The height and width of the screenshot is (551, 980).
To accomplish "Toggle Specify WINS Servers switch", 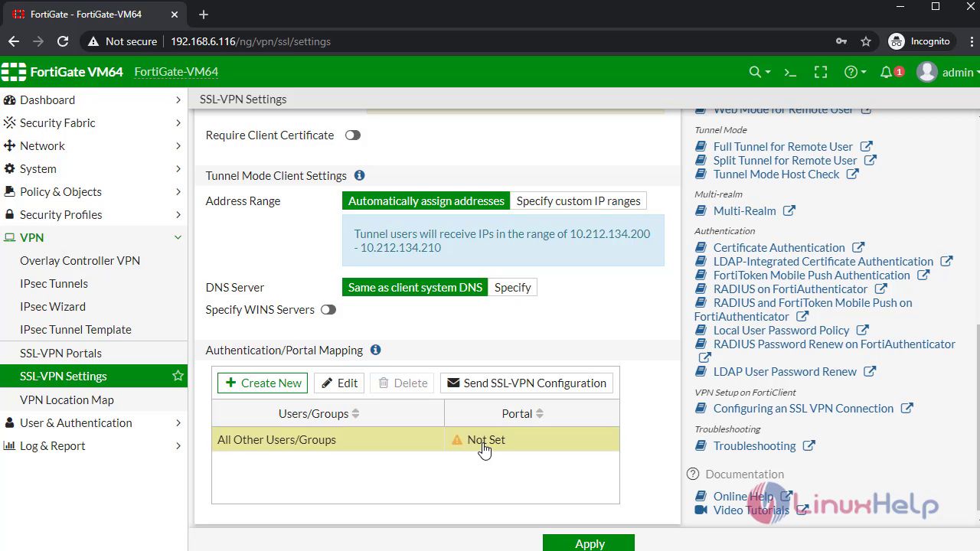I will [328, 310].
